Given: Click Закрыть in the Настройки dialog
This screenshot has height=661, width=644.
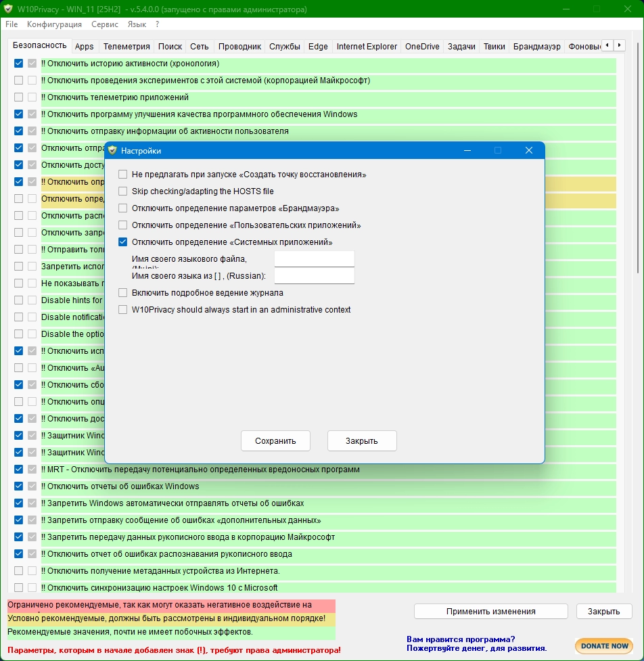Looking at the screenshot, I should tap(362, 441).
